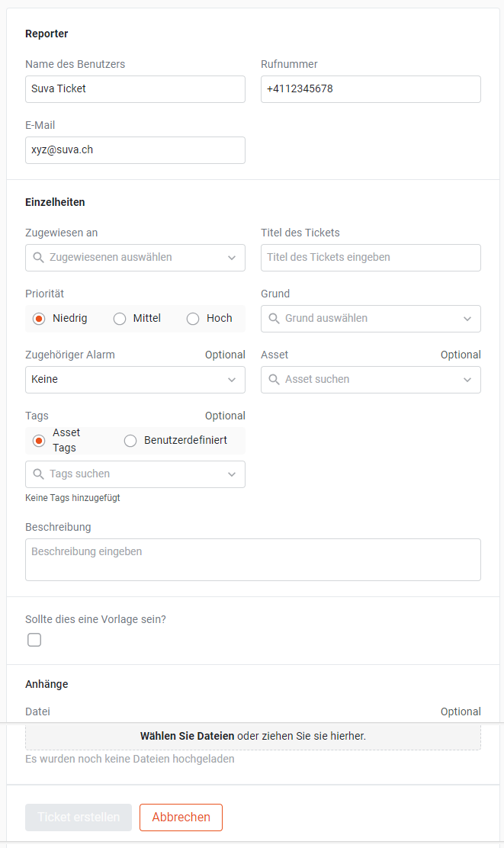Select the Asset Tags radio option
Screen dimensions: 504x848
click(x=39, y=441)
